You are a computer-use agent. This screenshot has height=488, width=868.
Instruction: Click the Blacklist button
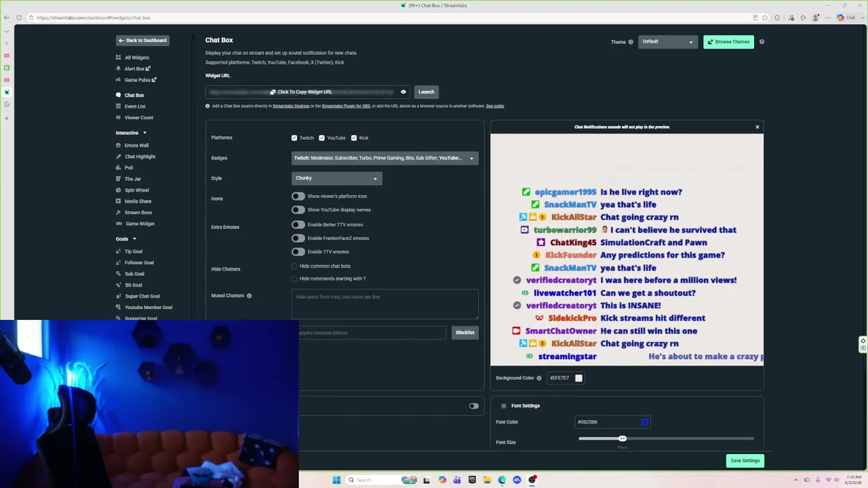[465, 333]
